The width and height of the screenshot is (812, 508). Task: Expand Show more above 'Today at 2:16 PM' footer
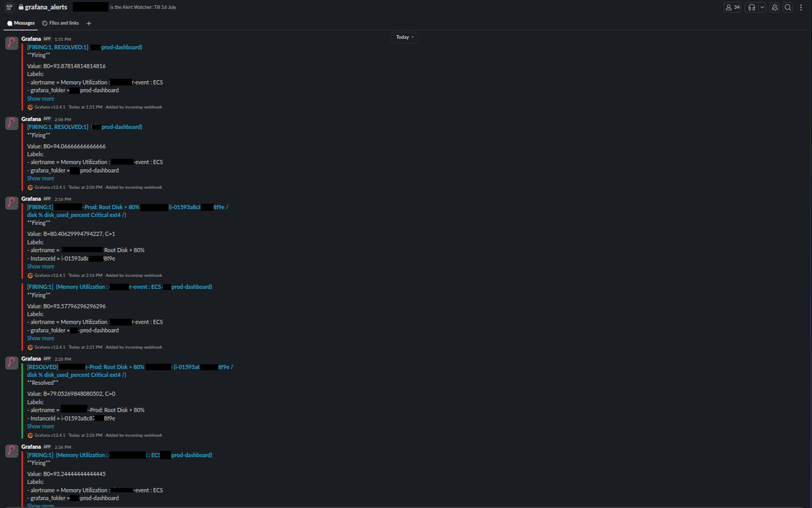[41, 266]
